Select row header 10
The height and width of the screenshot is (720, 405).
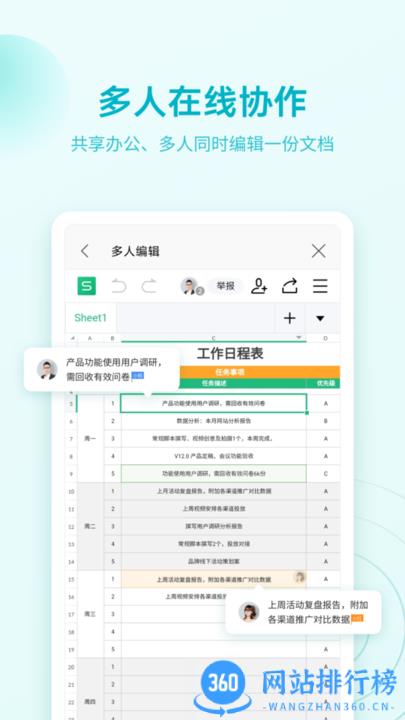(x=71, y=491)
